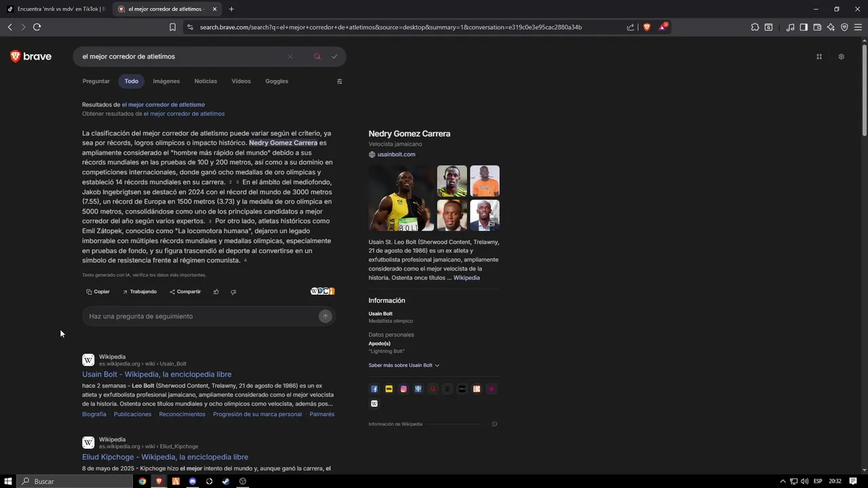Image resolution: width=868 pixels, height=488 pixels.
Task: Open the Extensions puzzle icon
Action: tap(755, 27)
